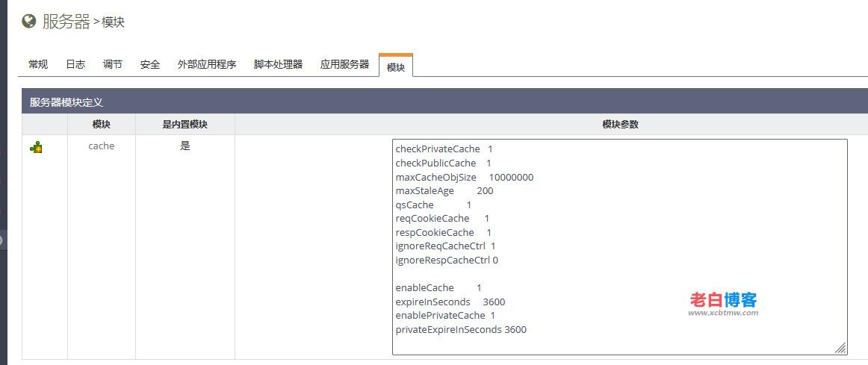Open the 脚本处理器 tab
Viewport: 868px width, 365px height.
click(279, 64)
